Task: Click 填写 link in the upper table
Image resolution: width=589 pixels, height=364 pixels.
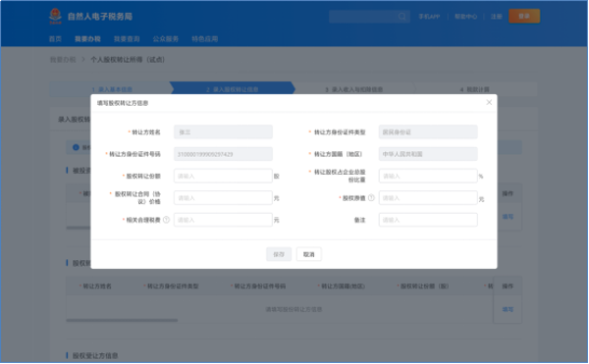Action: click(x=508, y=217)
